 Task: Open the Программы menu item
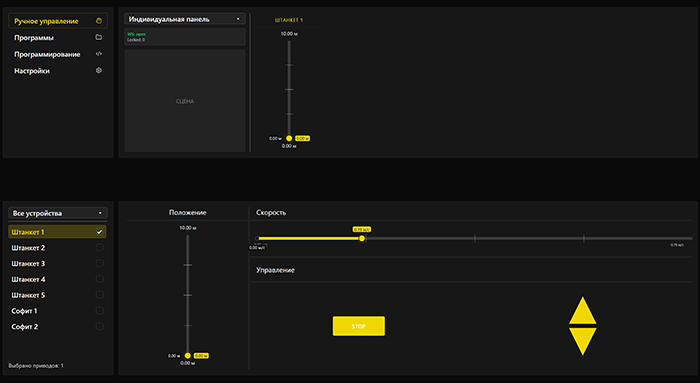tap(58, 37)
